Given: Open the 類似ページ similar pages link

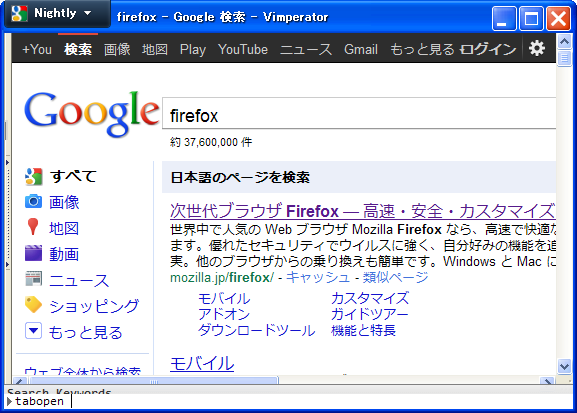Looking at the screenshot, I should tap(396, 277).
